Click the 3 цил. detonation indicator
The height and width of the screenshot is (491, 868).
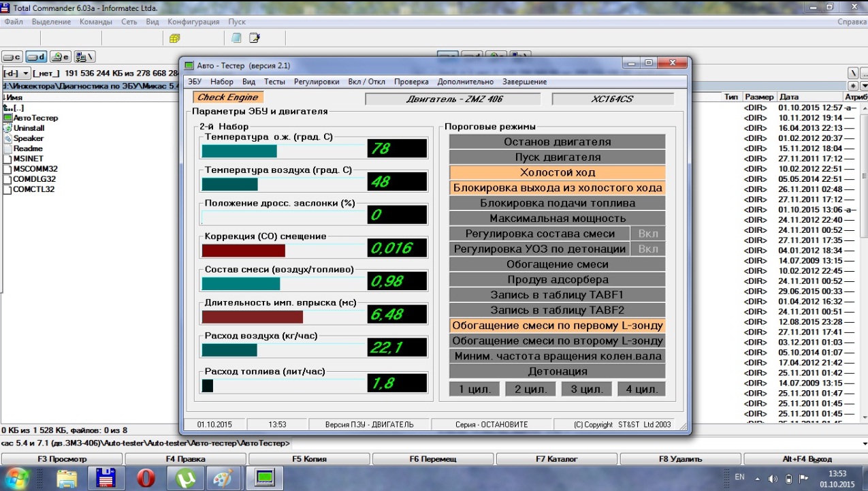585,390
